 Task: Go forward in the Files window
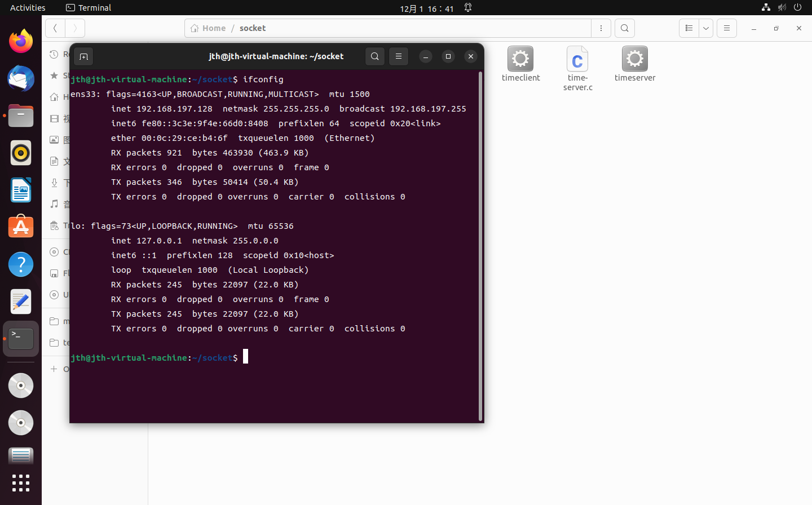(75, 28)
